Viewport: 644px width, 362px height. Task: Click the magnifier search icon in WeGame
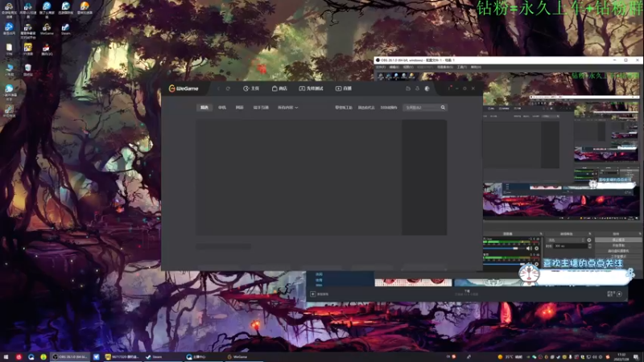(444, 108)
